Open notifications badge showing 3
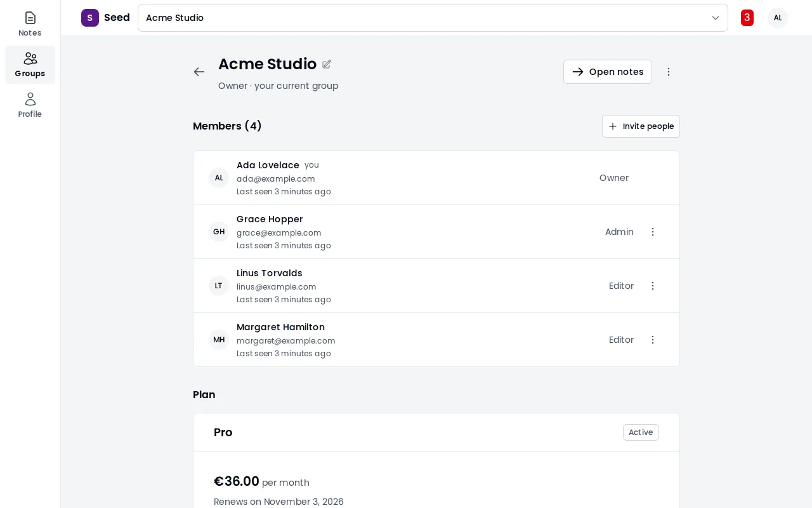The image size is (812, 508). point(747,18)
